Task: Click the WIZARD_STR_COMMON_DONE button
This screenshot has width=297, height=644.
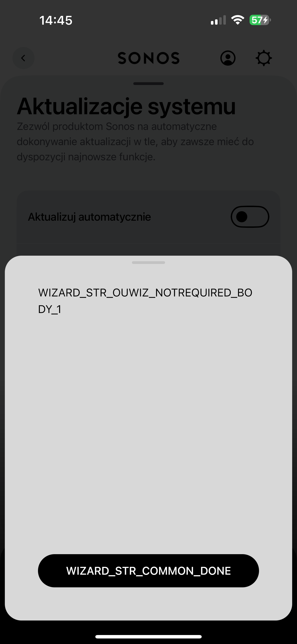Action: (148, 571)
